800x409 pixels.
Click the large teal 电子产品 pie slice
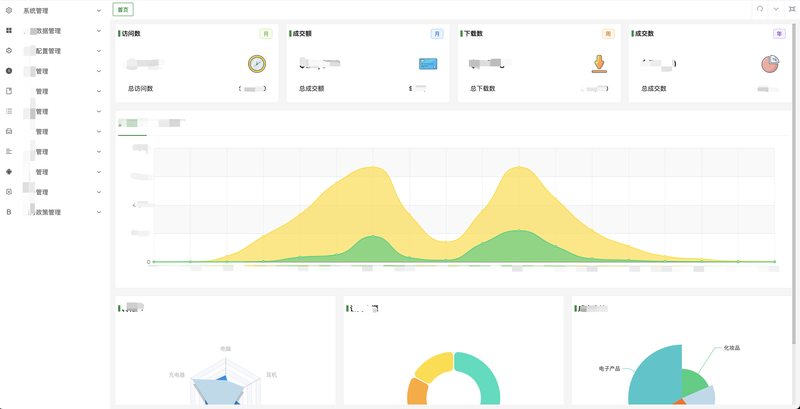coord(658,375)
